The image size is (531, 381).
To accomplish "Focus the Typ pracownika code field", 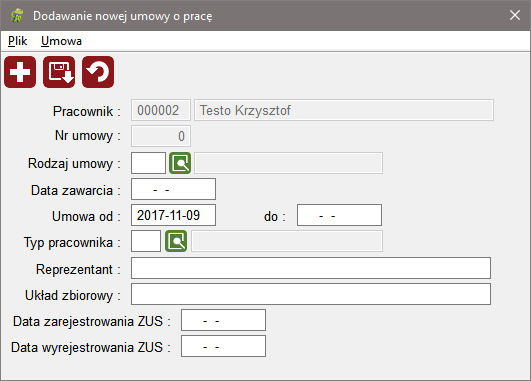I will (146, 241).
